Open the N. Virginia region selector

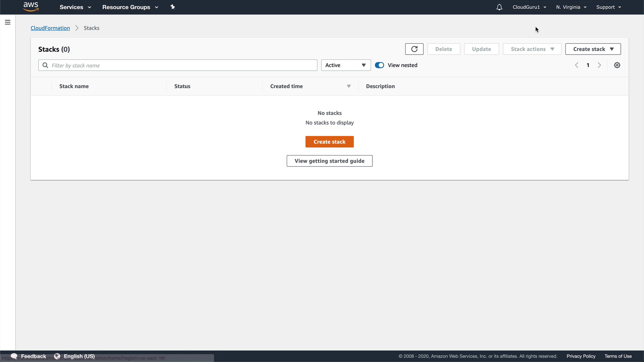click(571, 7)
